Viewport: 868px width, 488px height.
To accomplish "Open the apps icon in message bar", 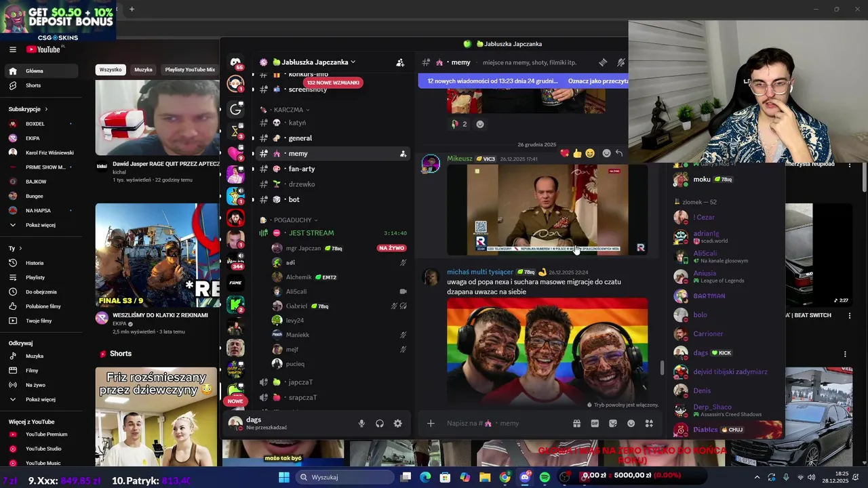I will pos(649,424).
